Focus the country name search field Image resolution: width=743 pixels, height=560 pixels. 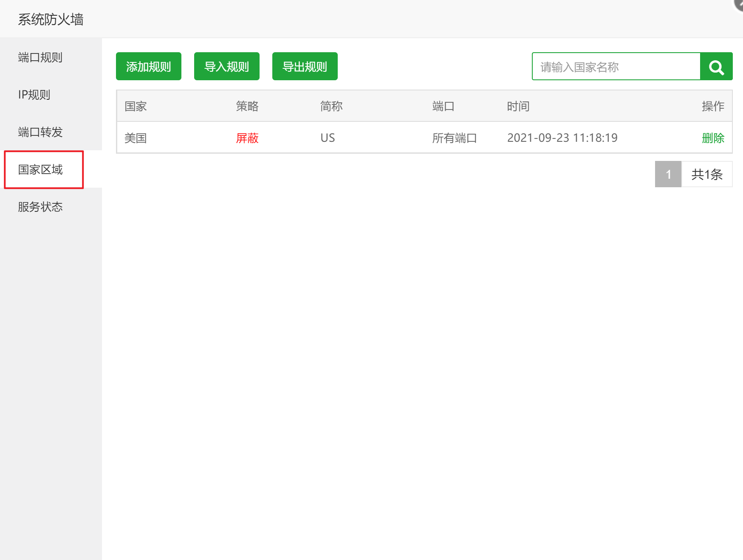[616, 67]
